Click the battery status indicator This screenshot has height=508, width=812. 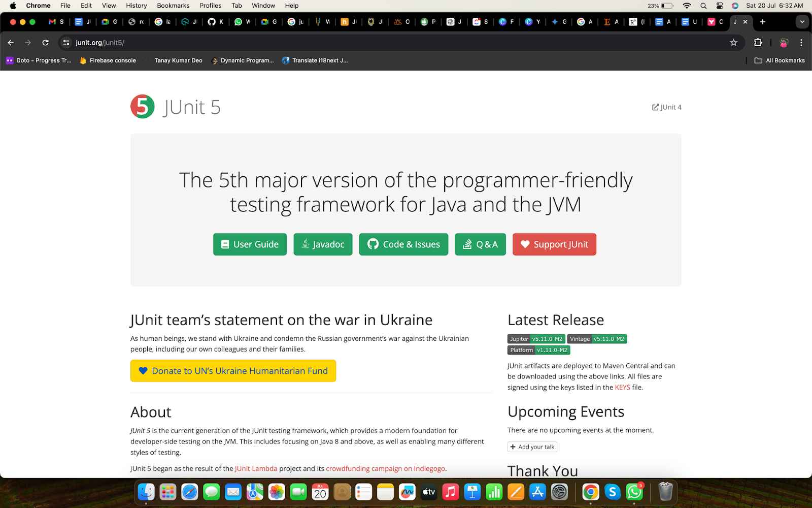(x=661, y=6)
